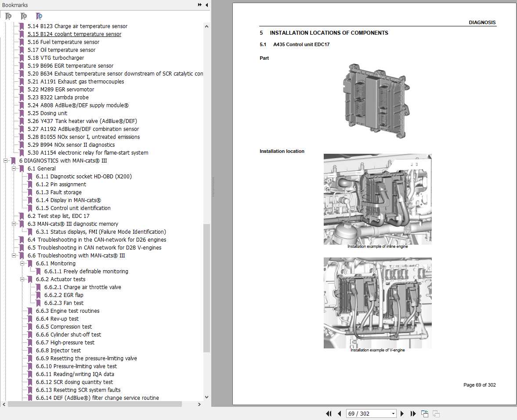The width and height of the screenshot is (517, 420).
Task: Collapse the 6.6.2 Actuator tests branch
Action: 22,279
